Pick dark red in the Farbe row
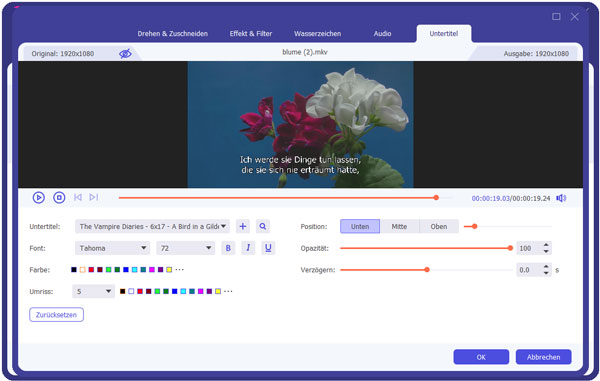 pos(100,270)
